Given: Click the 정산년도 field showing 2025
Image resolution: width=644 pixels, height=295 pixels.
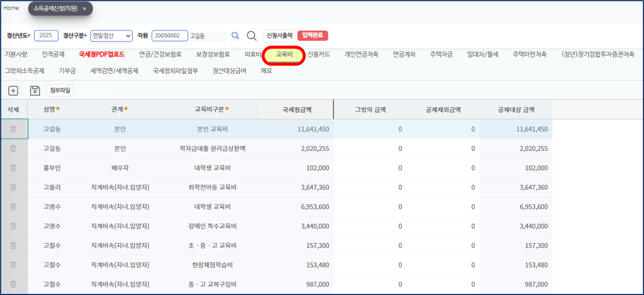Looking at the screenshot, I should [46, 36].
